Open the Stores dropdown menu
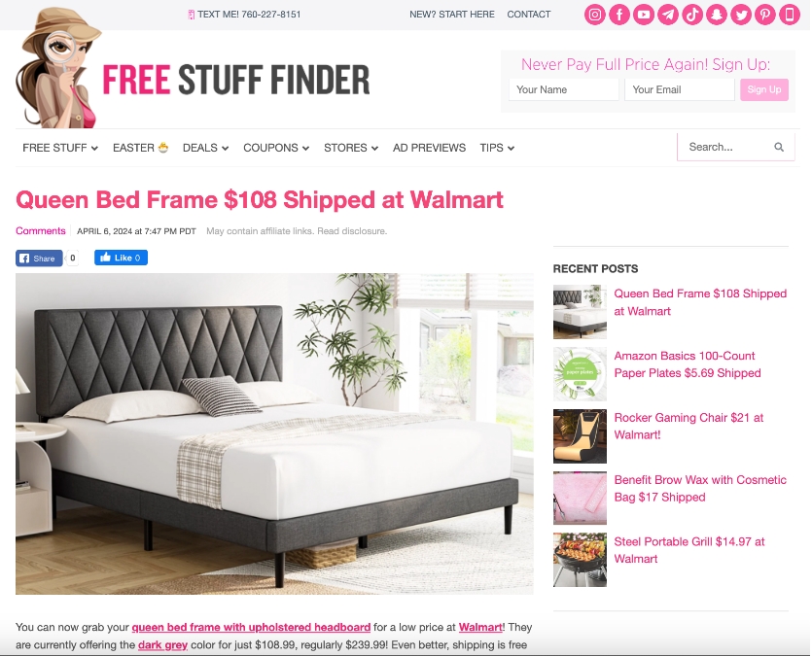 click(351, 148)
